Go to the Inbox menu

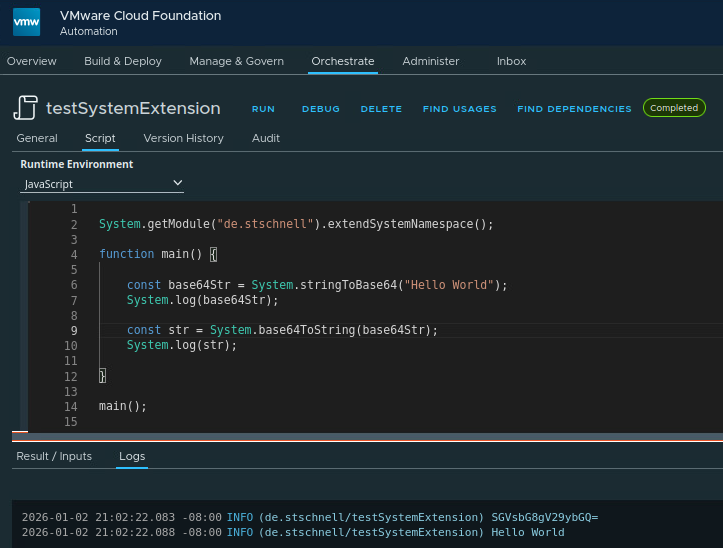(511, 61)
